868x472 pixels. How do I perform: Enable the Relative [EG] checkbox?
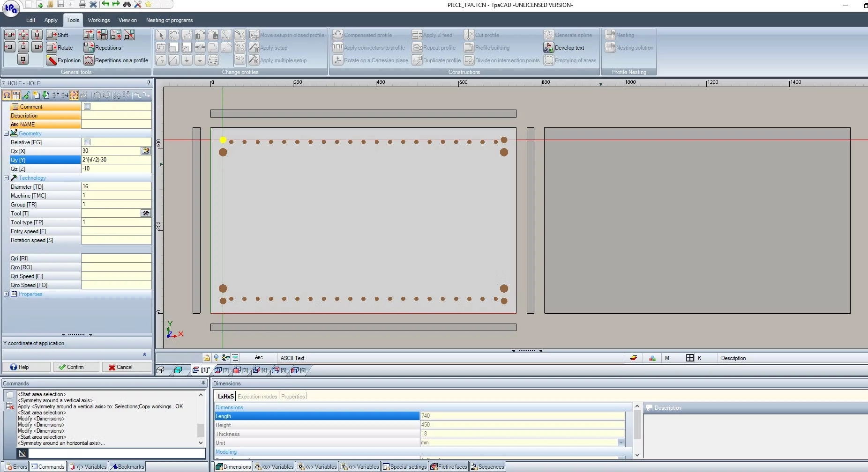coord(87,142)
